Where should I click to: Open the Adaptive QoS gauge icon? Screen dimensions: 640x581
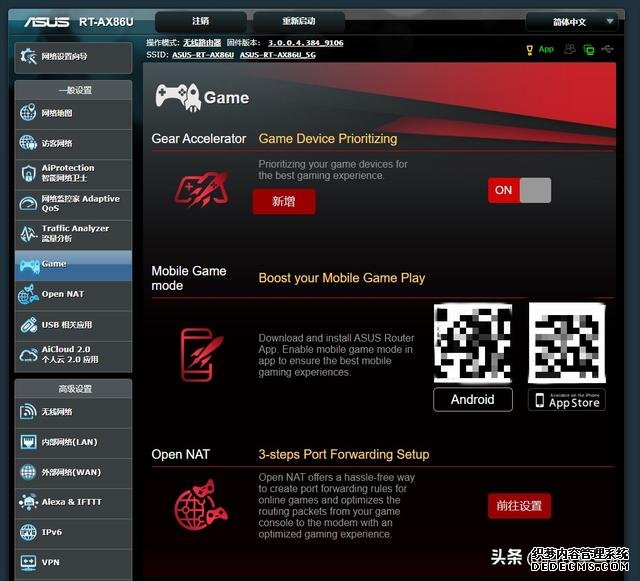tap(28, 203)
